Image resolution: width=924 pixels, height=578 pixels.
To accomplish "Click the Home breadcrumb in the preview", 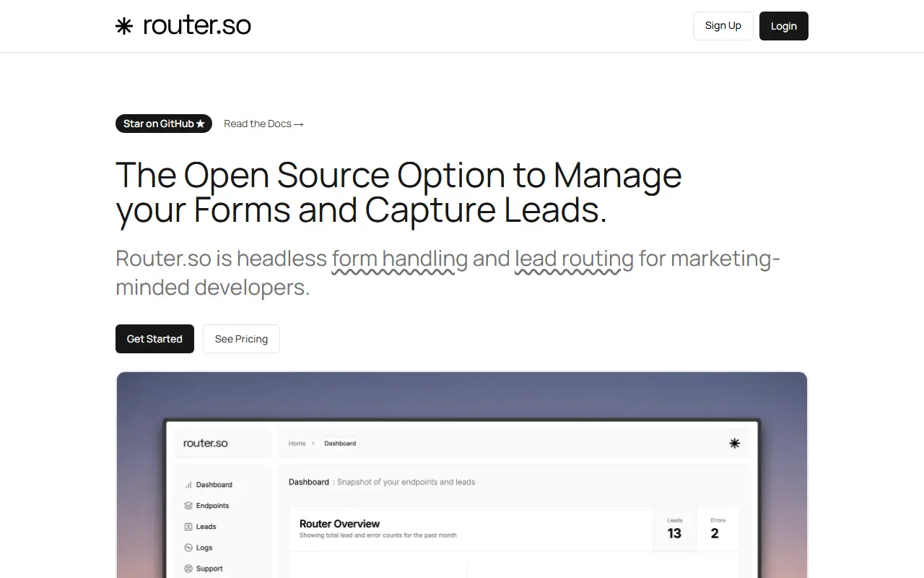I will click(x=297, y=444).
